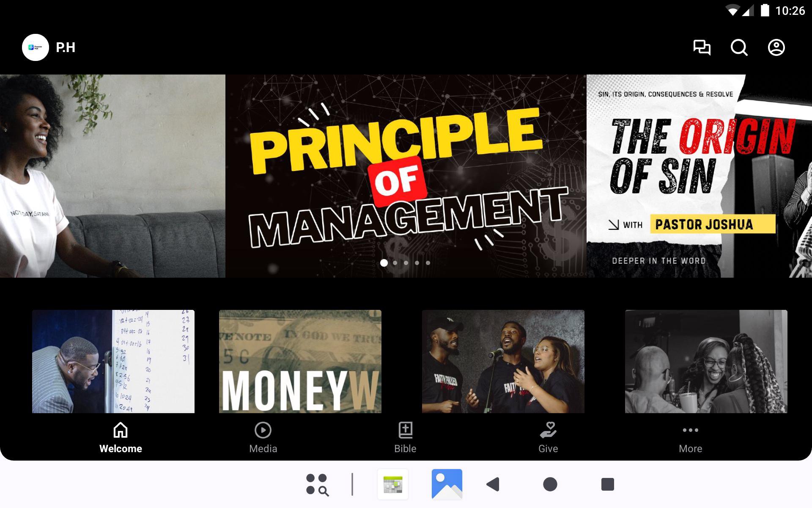This screenshot has height=508, width=812.
Task: Open the Give tab
Action: [548, 438]
